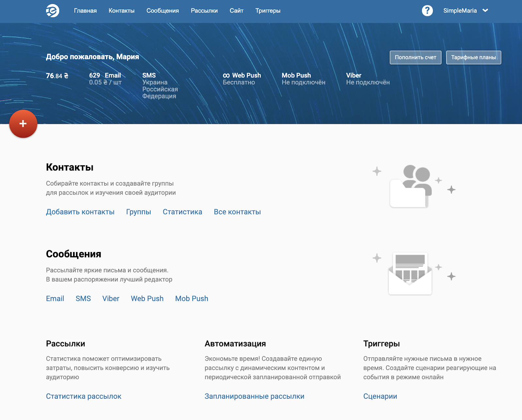Open the Email messages link
522x420 pixels.
[55, 299]
